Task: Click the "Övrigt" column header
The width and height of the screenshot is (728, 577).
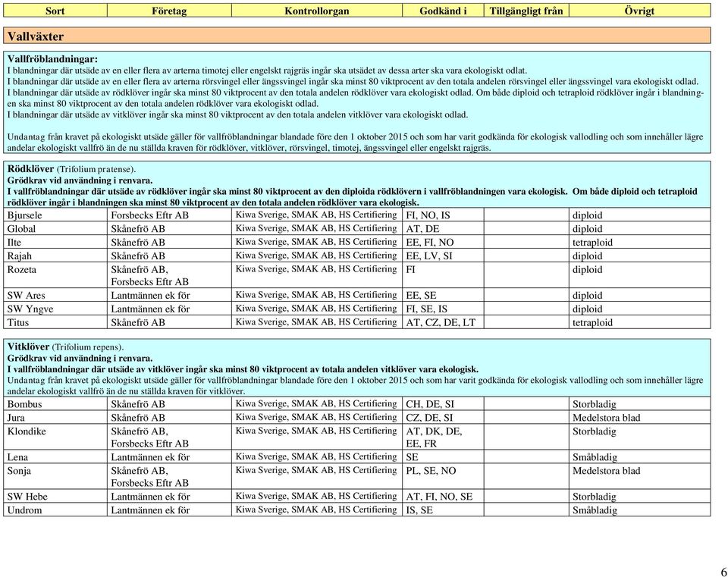Action: [640, 11]
